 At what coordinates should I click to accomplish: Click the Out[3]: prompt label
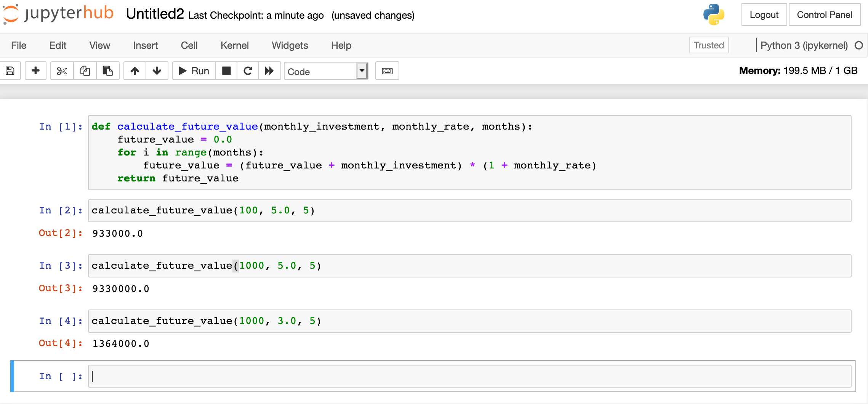point(61,288)
